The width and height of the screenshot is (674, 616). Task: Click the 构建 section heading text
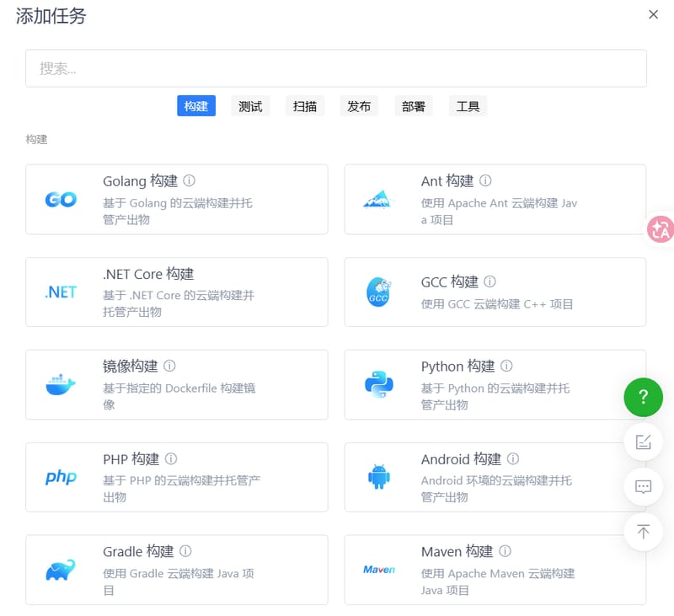click(36, 139)
